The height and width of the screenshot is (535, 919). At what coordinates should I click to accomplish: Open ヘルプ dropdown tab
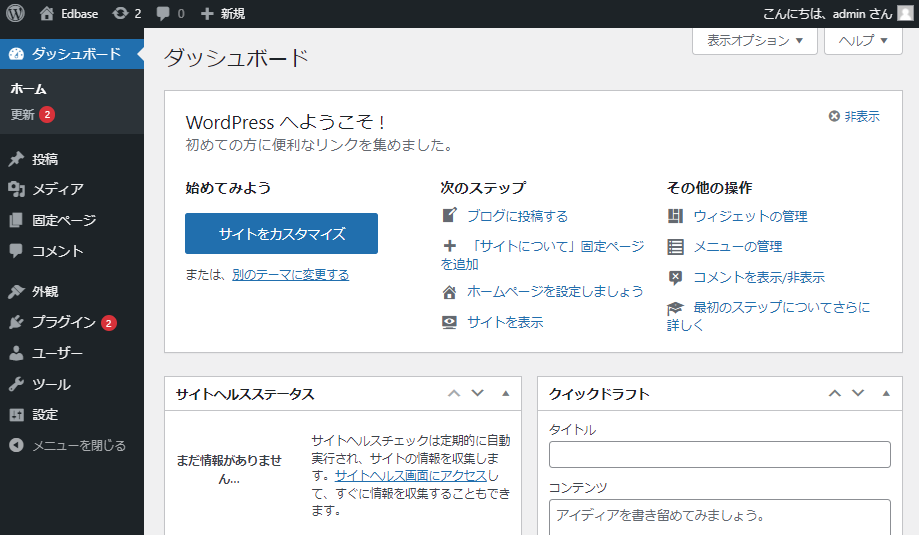click(863, 40)
